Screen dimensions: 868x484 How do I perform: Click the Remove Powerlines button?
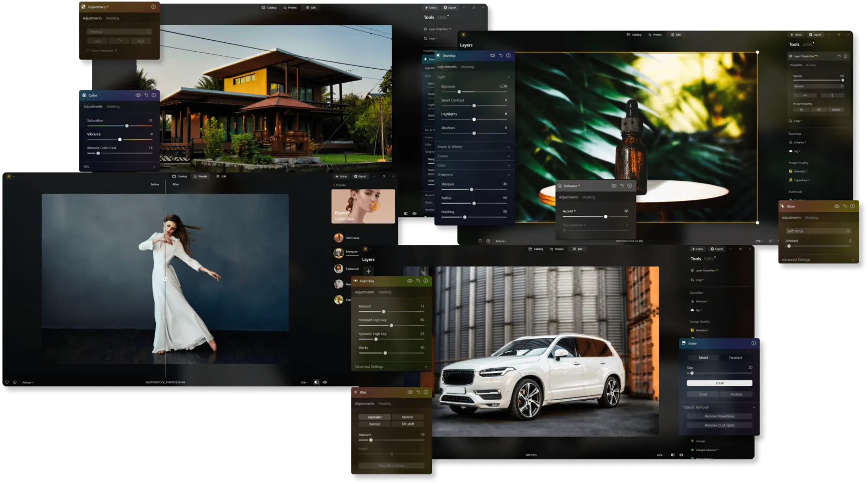click(719, 416)
